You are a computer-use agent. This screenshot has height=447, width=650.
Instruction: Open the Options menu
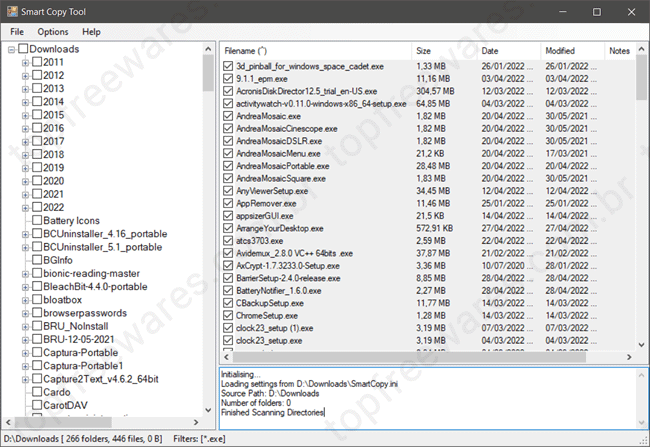point(53,32)
